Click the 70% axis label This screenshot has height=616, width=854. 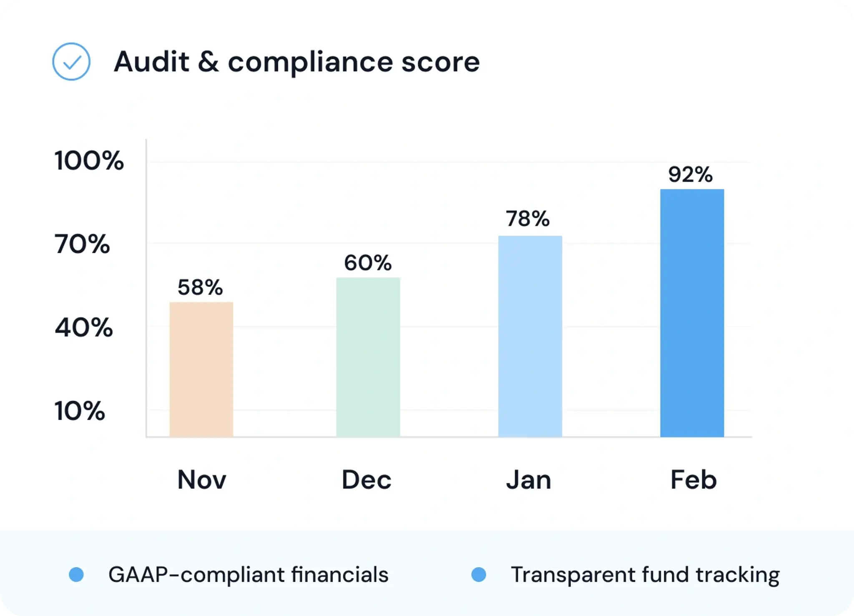click(82, 244)
